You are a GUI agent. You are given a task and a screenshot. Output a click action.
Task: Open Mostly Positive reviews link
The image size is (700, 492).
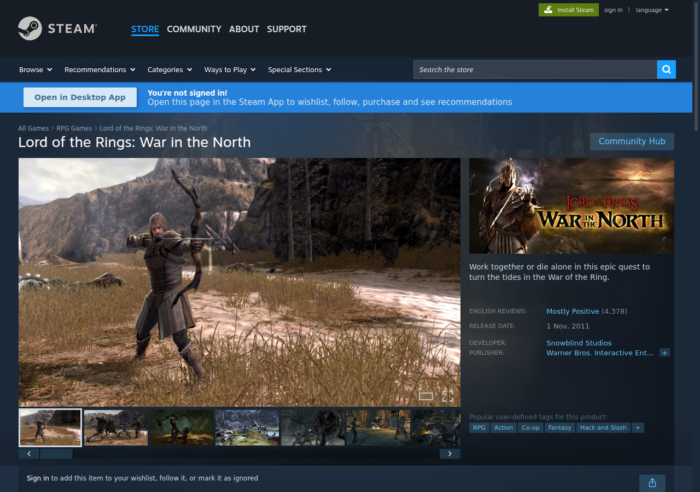click(x=572, y=311)
